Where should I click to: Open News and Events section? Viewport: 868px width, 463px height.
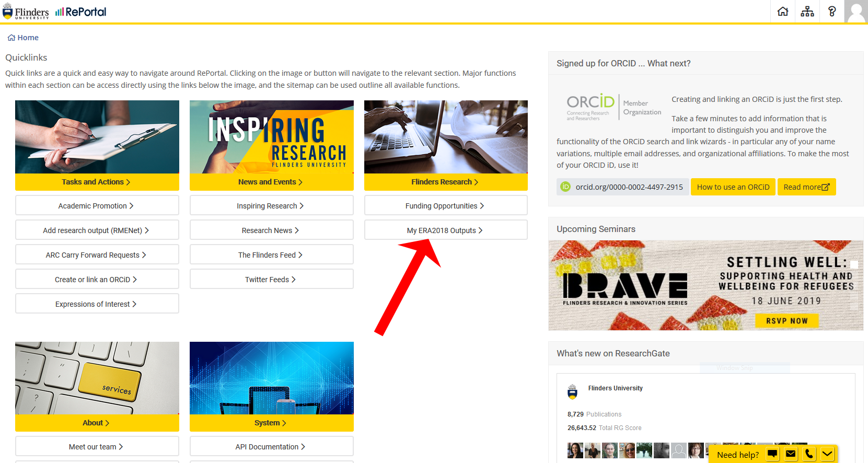coord(271,182)
